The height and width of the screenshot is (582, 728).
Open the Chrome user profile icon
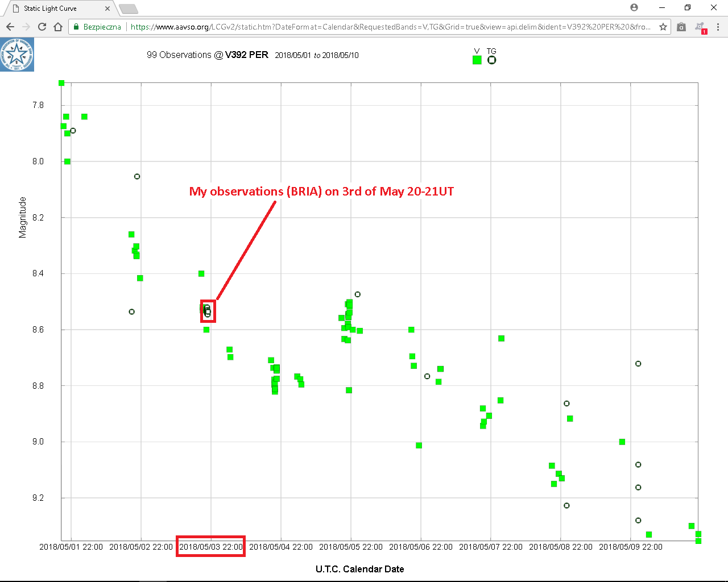pyautogui.click(x=634, y=7)
